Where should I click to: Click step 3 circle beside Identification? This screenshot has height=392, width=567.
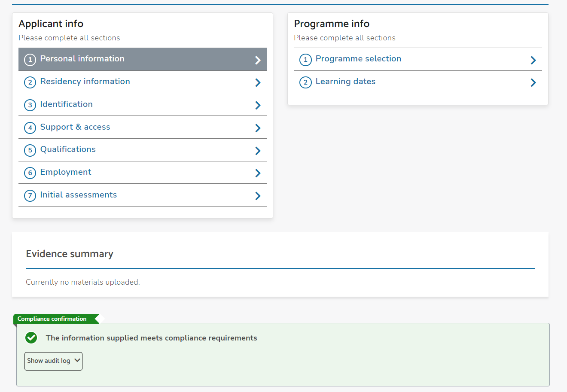[x=30, y=105]
